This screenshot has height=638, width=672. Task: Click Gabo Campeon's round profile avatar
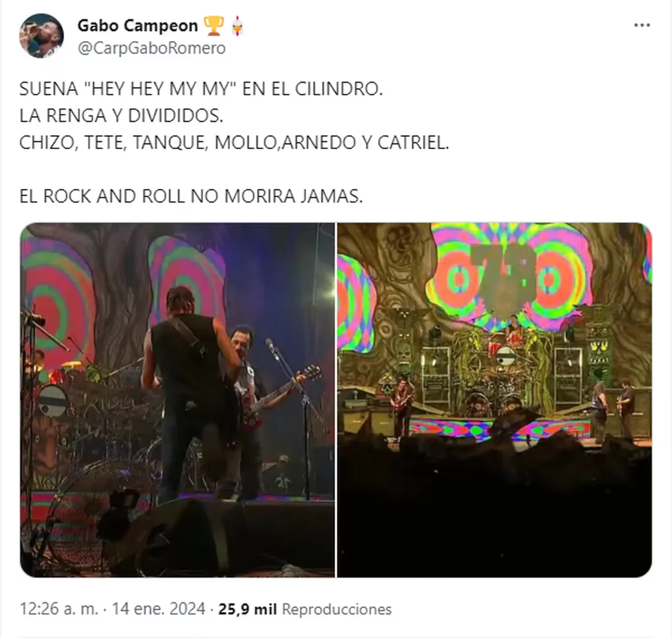(41, 36)
